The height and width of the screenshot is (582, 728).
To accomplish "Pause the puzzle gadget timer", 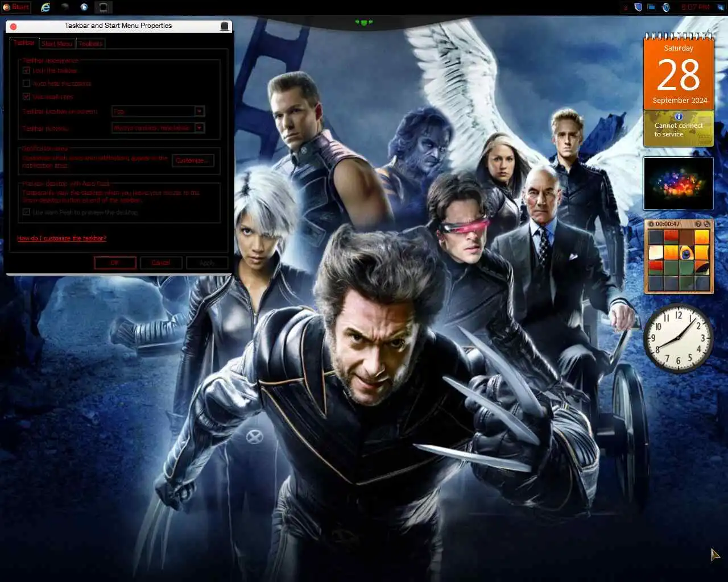I will click(651, 224).
